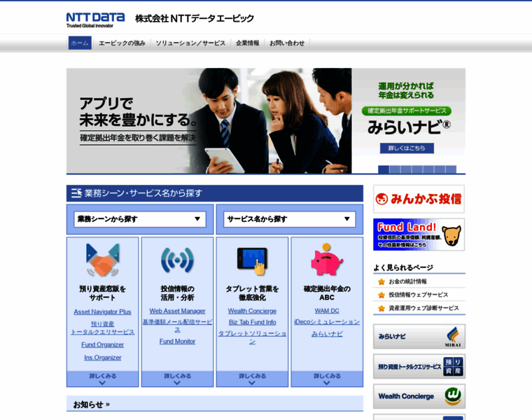532x420 pixels.
Task: Open 投信情報ウェブサービス in popular pages
Action: click(419, 295)
